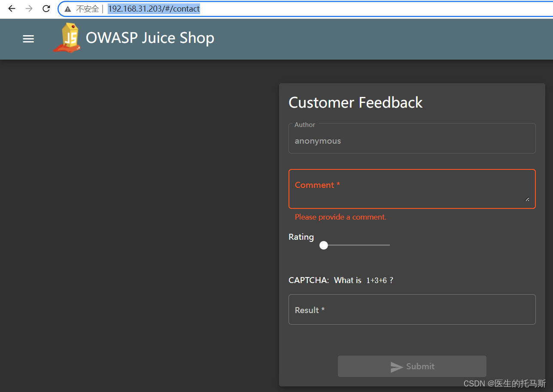Click the 'Rating' label

[301, 237]
